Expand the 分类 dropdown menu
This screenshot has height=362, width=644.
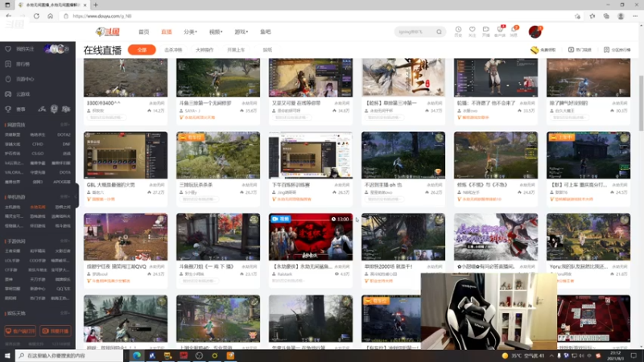tap(190, 31)
